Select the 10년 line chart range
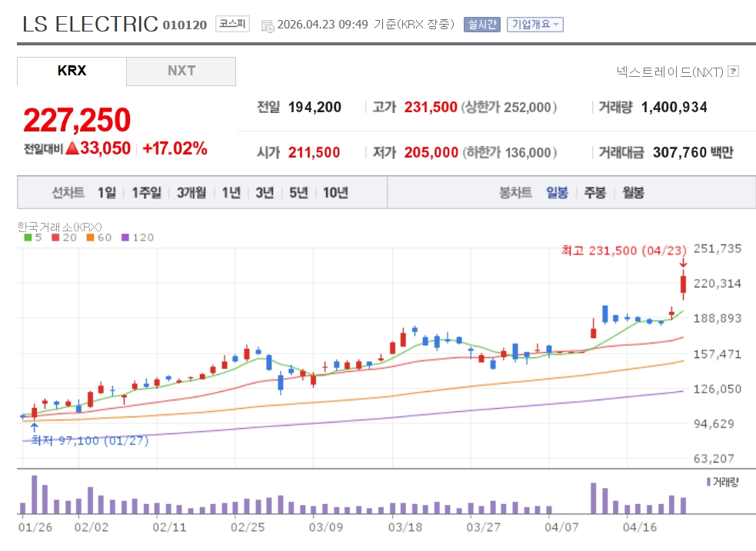The width and height of the screenshot is (756, 551). pyautogui.click(x=335, y=192)
